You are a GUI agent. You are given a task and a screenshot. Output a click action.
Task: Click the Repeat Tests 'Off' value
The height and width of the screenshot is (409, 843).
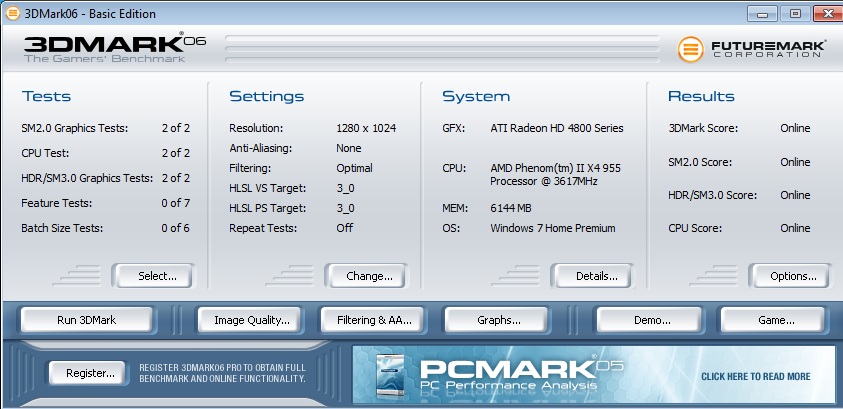pos(345,228)
